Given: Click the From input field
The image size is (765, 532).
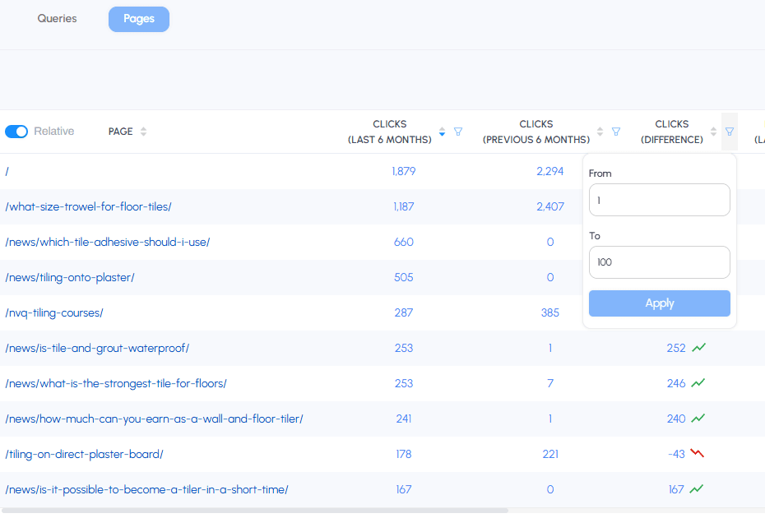Looking at the screenshot, I should 659,199.
